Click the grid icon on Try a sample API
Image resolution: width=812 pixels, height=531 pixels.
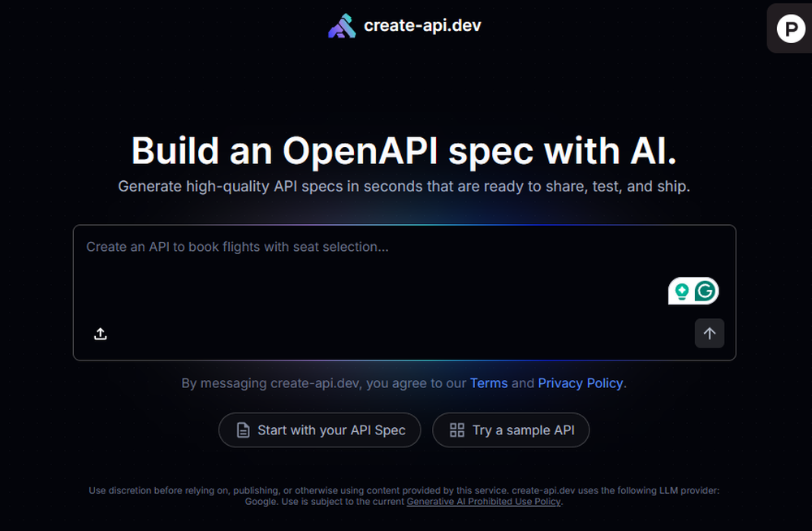tap(458, 430)
